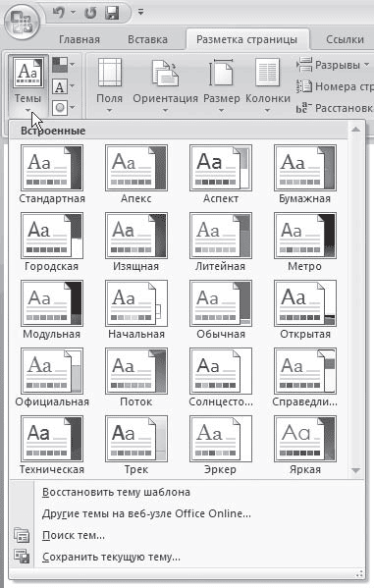Image resolution: width=374 pixels, height=588 pixels.
Task: Open the theme fonts icon
Action: pyautogui.click(x=63, y=87)
